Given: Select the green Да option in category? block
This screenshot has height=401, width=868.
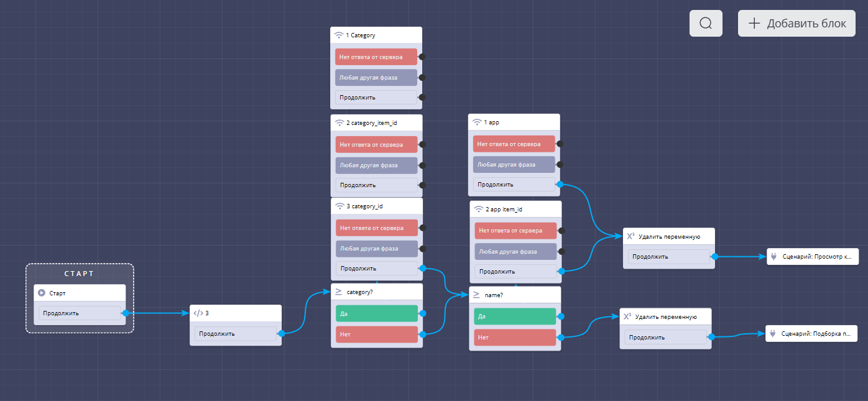Looking at the screenshot, I should pos(376,313).
